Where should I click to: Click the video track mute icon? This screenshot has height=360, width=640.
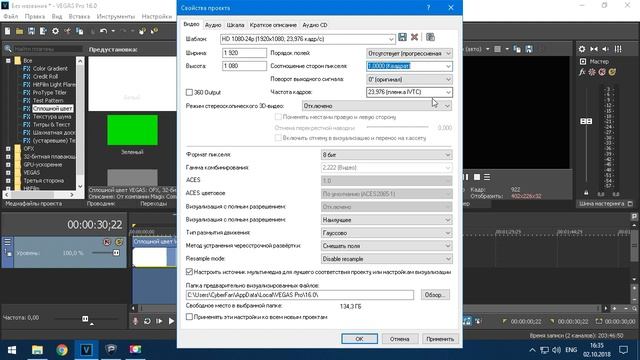[107, 242]
